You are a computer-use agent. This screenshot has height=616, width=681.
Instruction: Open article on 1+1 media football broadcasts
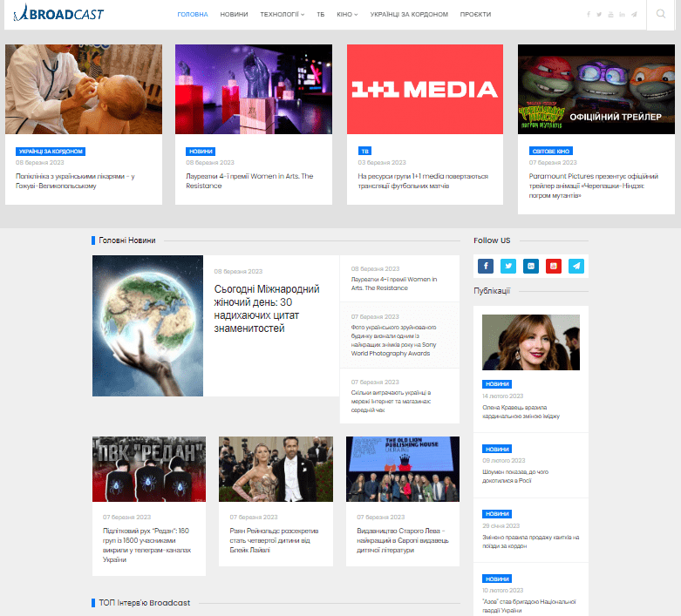click(423, 181)
